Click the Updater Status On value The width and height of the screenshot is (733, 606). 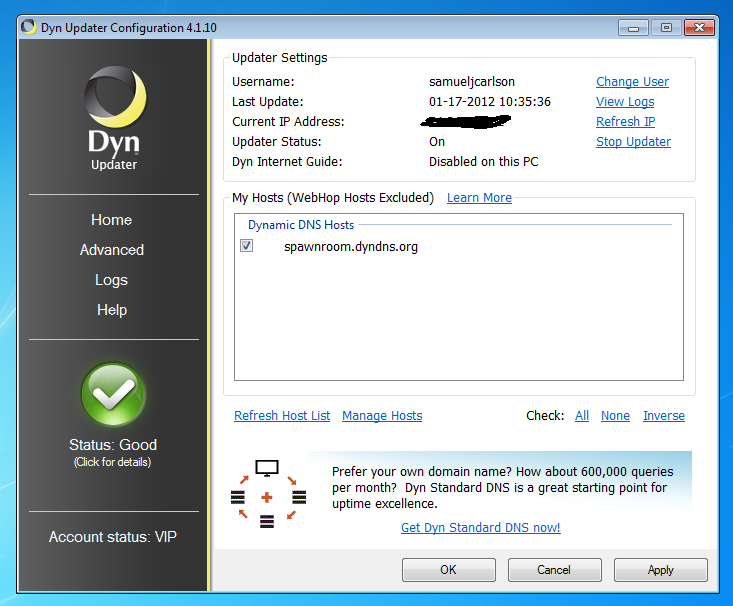(437, 142)
